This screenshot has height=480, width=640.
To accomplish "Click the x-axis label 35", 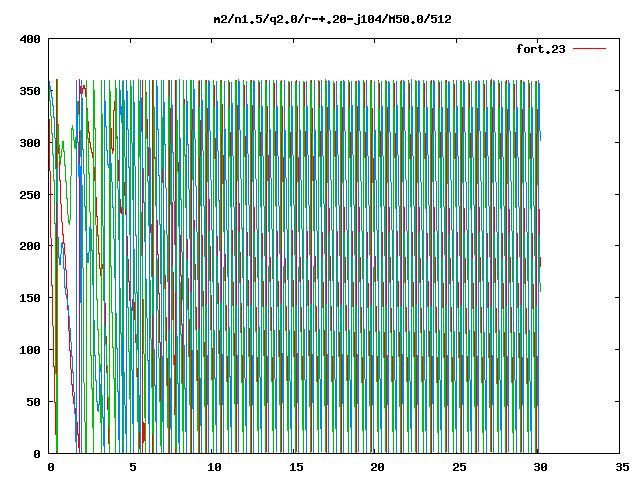I will point(622,467).
